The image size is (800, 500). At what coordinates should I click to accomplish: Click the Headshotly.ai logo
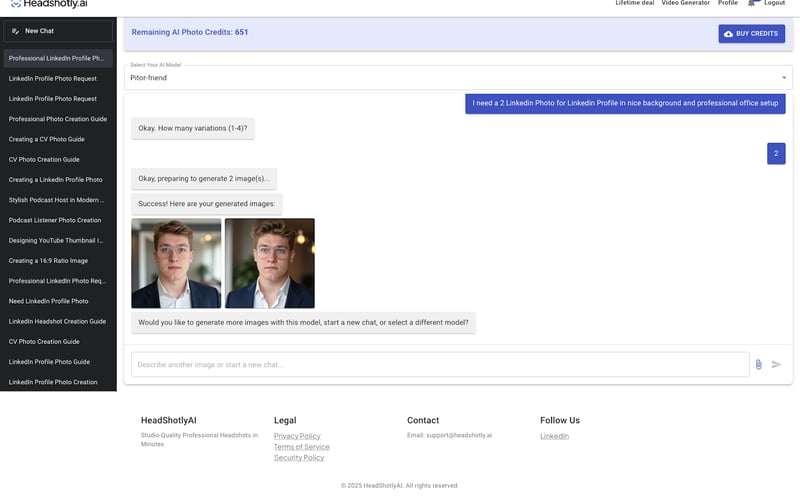49,4
